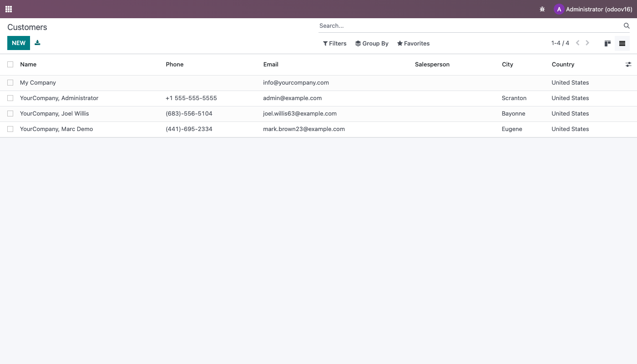The height and width of the screenshot is (364, 637).
Task: Click the Scranton city cell
Action: pyautogui.click(x=514, y=98)
